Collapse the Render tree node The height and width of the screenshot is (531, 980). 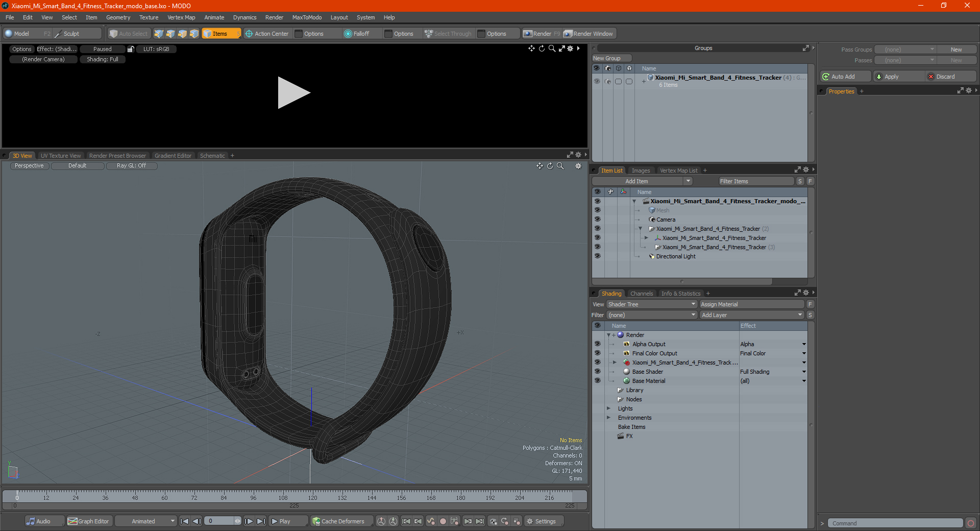coord(608,335)
